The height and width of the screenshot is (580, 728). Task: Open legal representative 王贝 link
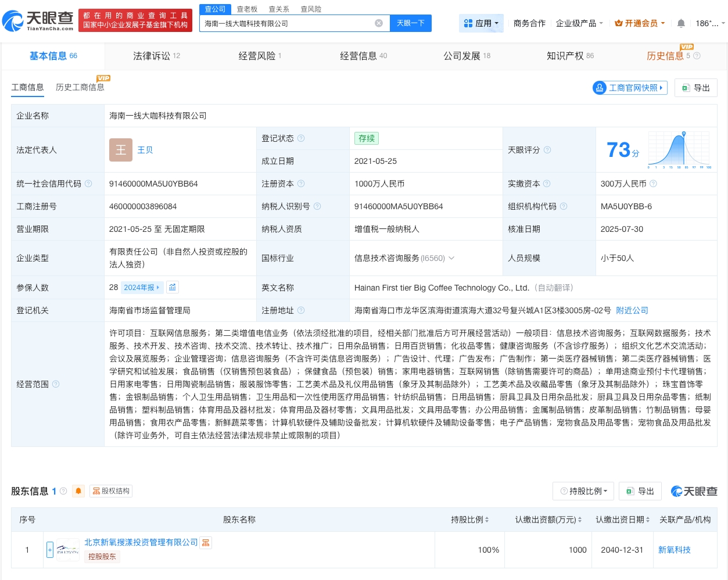click(x=145, y=150)
